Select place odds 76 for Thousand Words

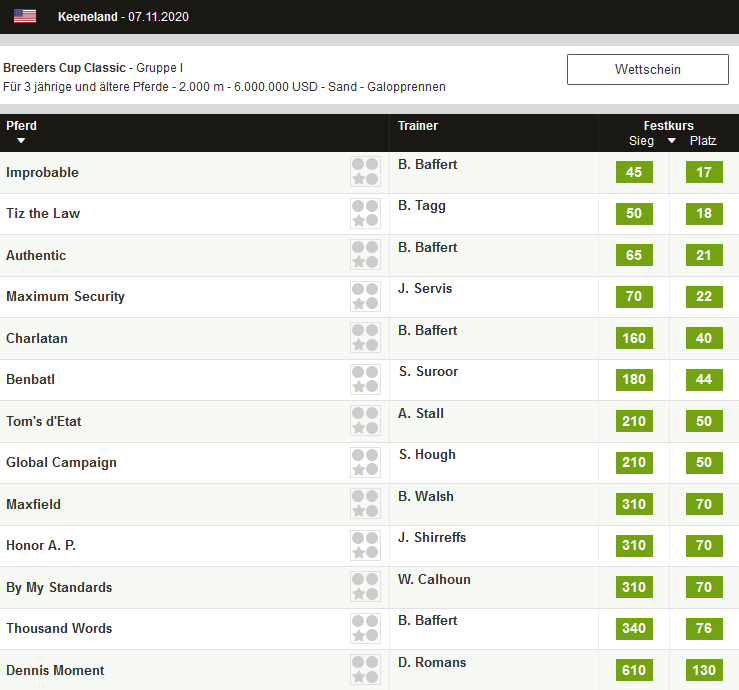(704, 628)
